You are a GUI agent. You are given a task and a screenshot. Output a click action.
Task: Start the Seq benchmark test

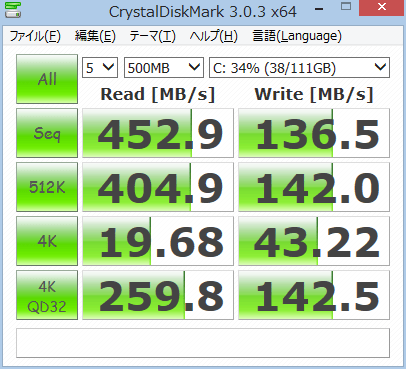47,133
